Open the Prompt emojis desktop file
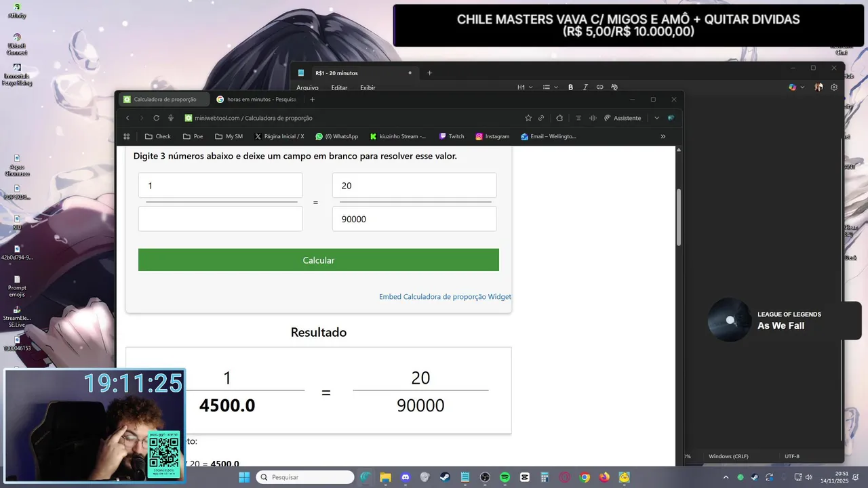Image resolution: width=868 pixels, height=488 pixels. 17,287
